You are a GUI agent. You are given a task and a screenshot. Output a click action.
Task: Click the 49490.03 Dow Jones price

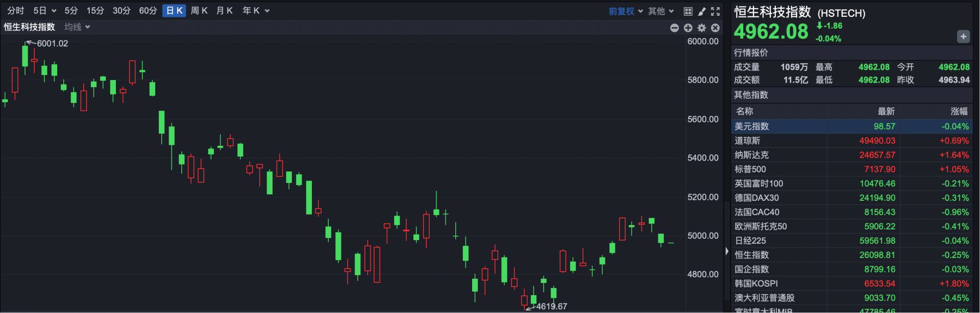point(877,141)
